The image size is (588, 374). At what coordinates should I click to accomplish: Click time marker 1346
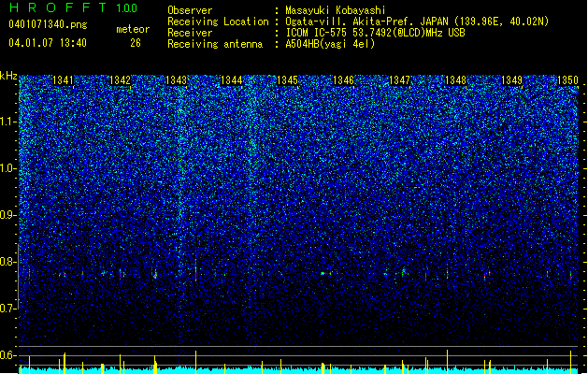(x=343, y=80)
